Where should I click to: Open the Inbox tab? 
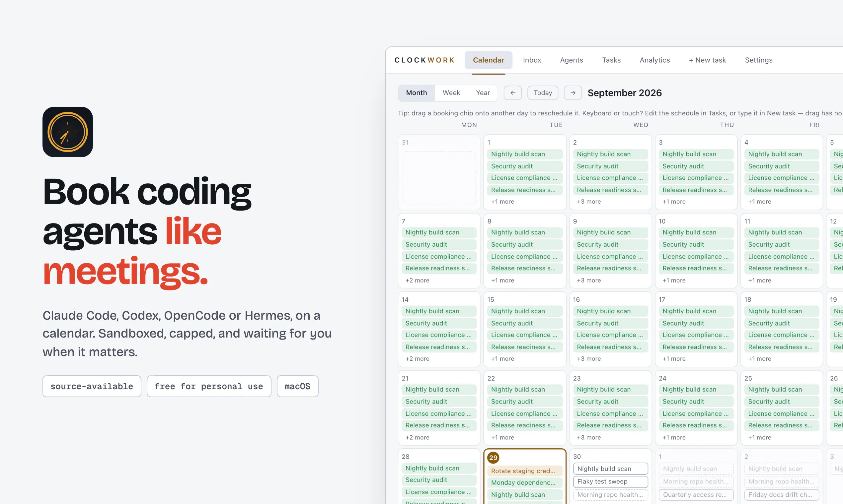click(x=532, y=60)
